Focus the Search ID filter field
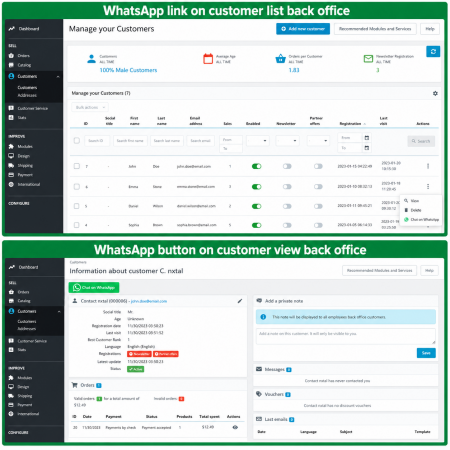The height and width of the screenshot is (450, 450). 97,141
